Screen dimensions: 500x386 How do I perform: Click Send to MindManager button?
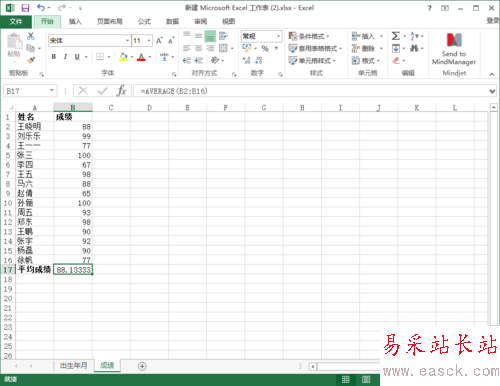click(x=454, y=49)
